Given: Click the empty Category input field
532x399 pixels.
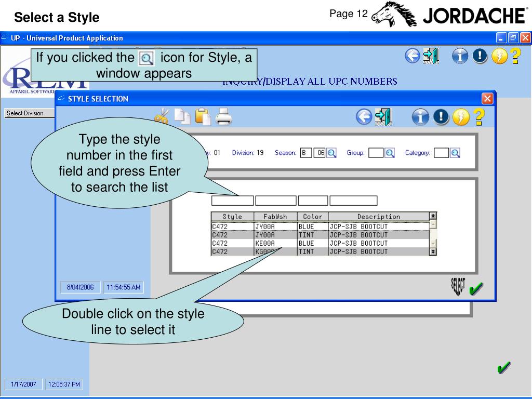Looking at the screenshot, I should (442, 153).
